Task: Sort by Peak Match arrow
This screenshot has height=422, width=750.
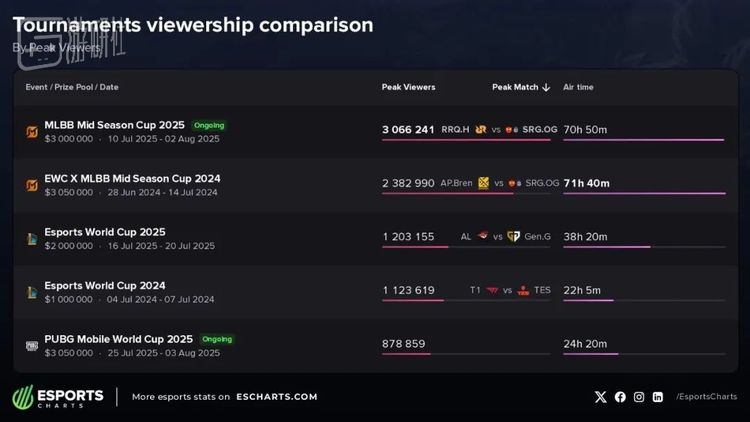Action: (546, 87)
